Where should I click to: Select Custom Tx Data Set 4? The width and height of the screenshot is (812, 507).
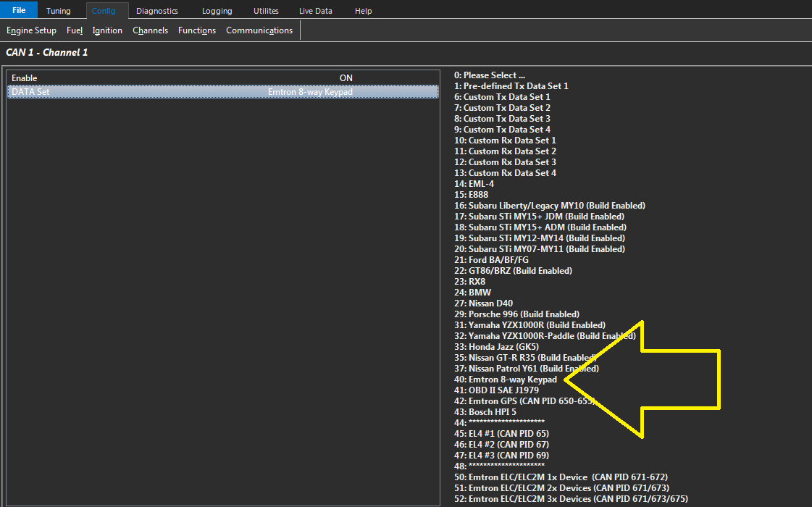502,130
